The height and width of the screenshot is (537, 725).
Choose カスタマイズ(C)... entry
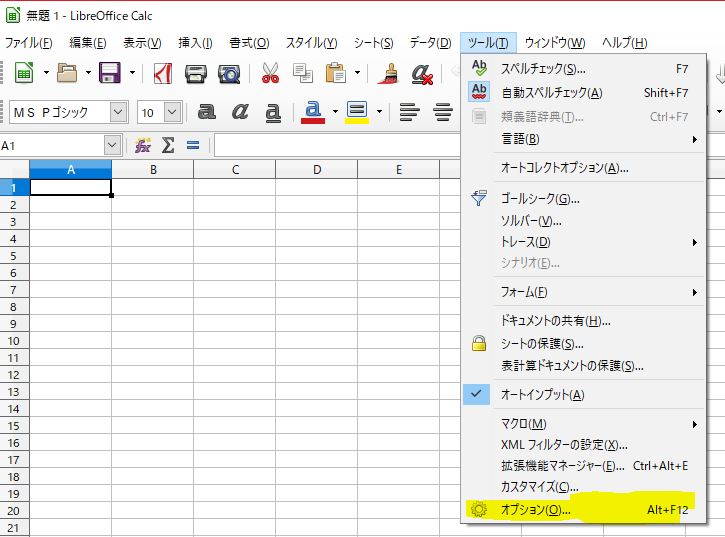[583, 487]
